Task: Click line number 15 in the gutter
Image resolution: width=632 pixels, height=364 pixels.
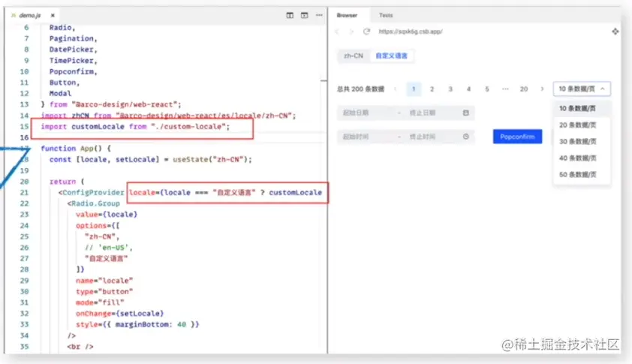Action: [x=24, y=127]
